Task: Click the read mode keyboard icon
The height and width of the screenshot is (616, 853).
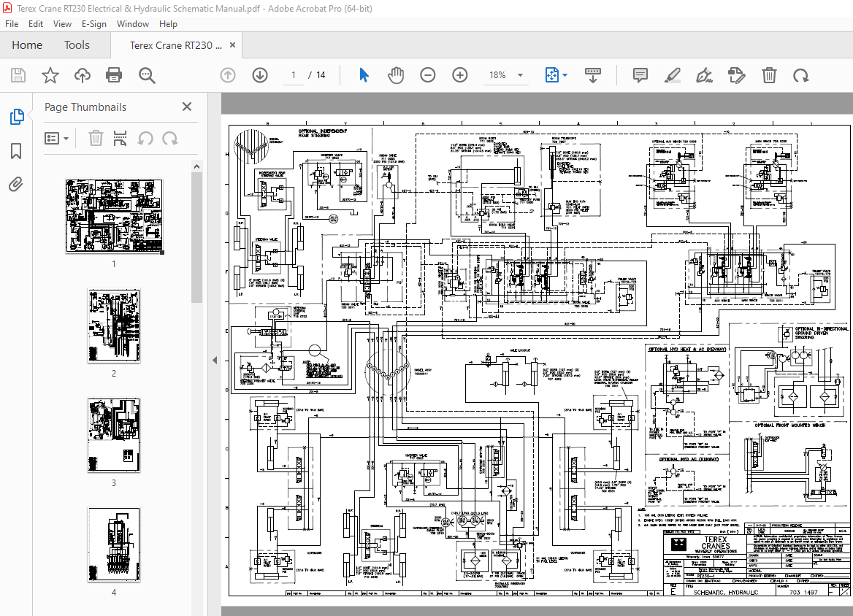Action: [x=592, y=75]
